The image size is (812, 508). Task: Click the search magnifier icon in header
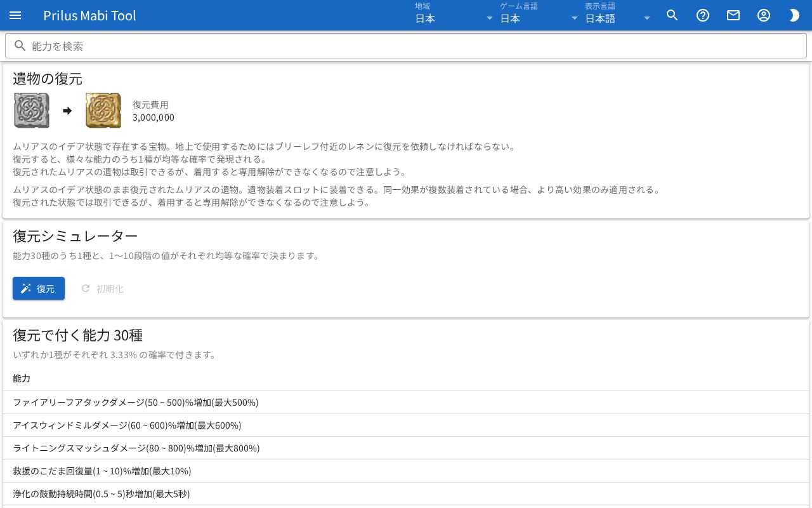tap(672, 15)
